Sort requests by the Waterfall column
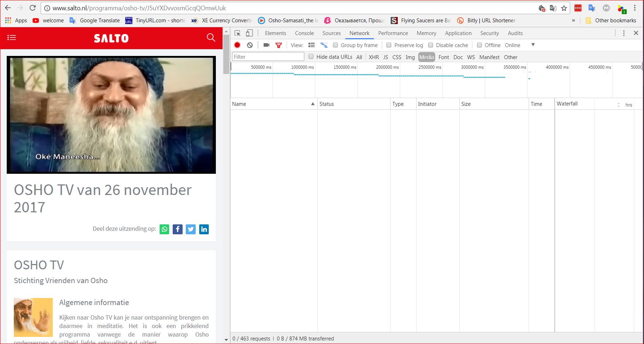Image resolution: width=644 pixels, height=344 pixels. (x=598, y=104)
